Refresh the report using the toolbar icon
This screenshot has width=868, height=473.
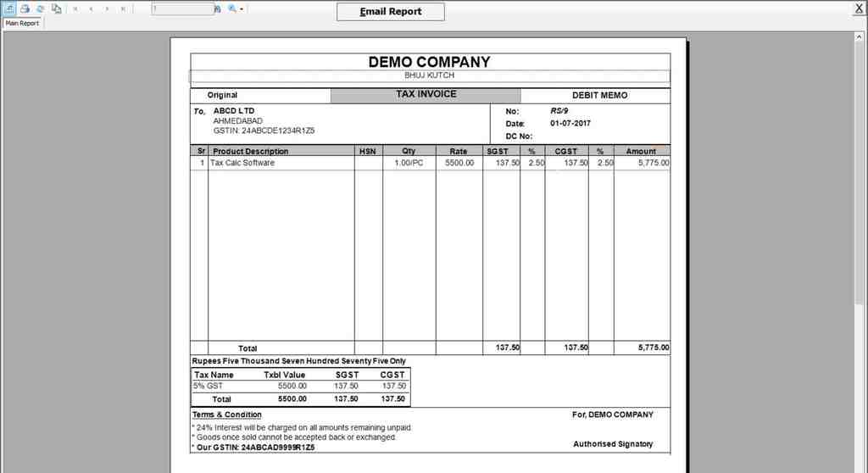coord(40,8)
